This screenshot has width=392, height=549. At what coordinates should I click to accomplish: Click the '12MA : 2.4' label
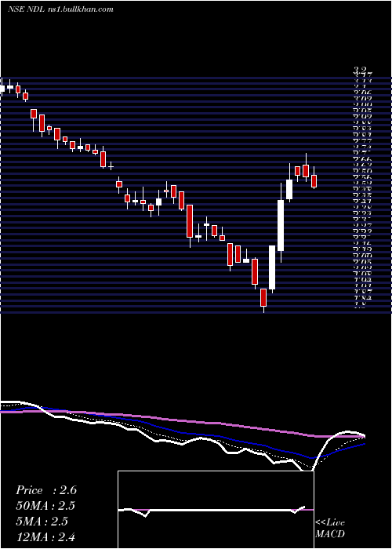point(45,536)
